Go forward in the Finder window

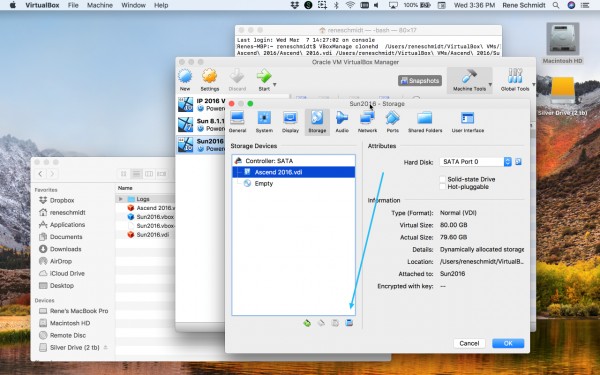pos(52,174)
